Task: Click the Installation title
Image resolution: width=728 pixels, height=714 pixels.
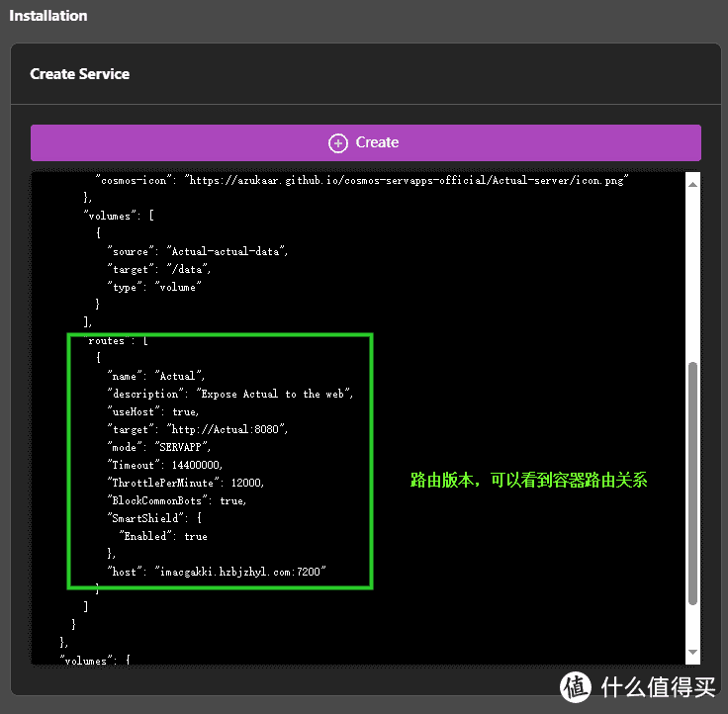Action: coord(48,15)
